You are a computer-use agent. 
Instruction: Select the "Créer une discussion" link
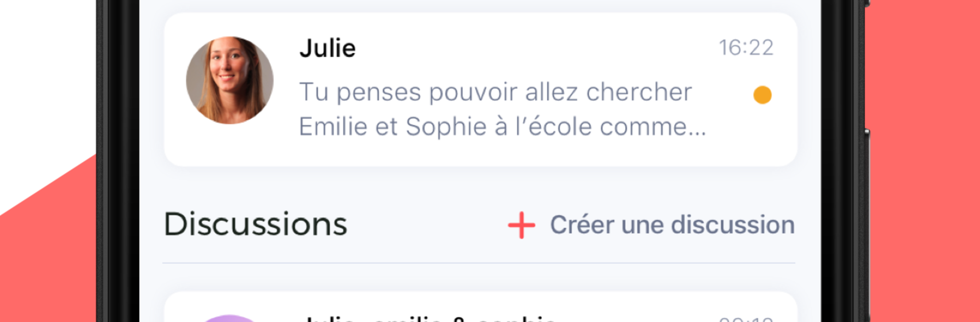pos(672,225)
